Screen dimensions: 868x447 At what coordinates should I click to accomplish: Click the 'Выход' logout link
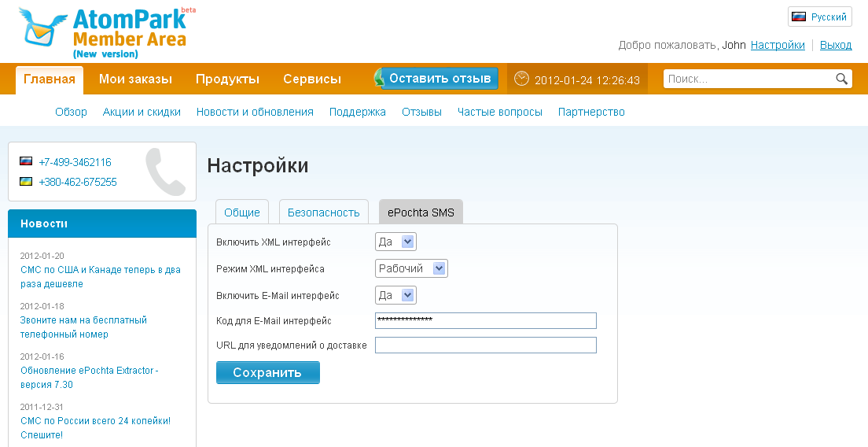(836, 45)
